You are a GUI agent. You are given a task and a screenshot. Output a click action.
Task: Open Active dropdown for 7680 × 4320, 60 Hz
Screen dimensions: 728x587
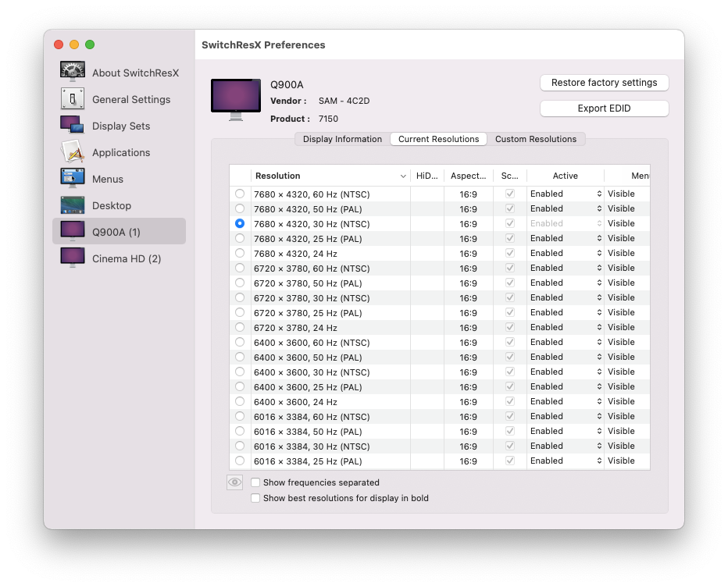[566, 194]
